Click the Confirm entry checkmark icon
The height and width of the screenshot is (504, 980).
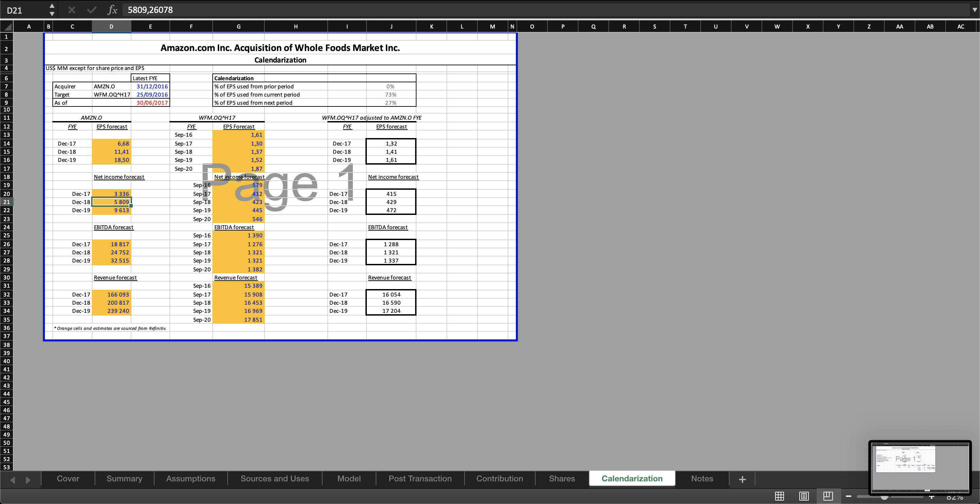click(x=92, y=10)
